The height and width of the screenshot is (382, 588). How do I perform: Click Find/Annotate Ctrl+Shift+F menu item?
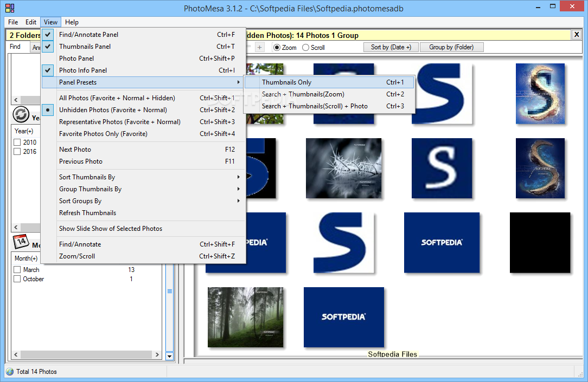coord(143,244)
